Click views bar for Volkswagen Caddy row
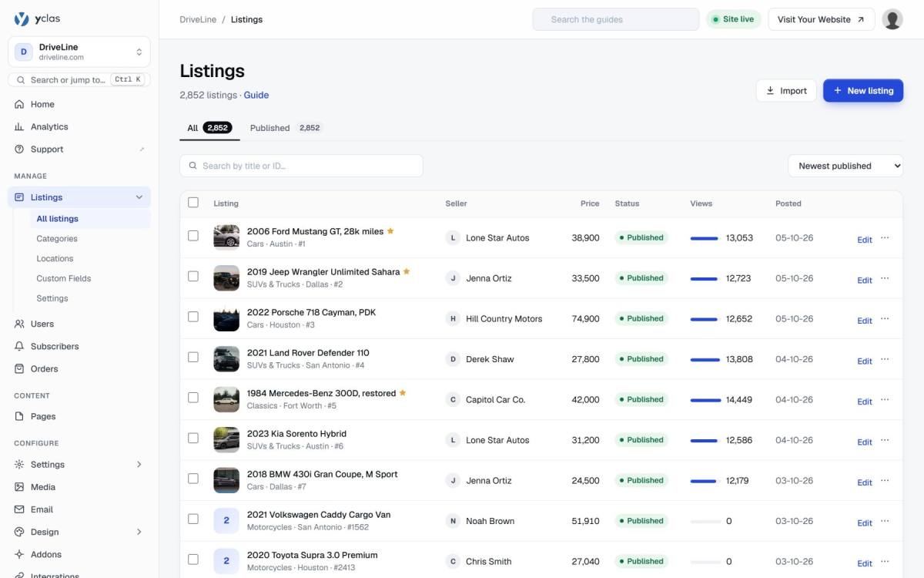The height and width of the screenshot is (578, 924). (x=705, y=522)
